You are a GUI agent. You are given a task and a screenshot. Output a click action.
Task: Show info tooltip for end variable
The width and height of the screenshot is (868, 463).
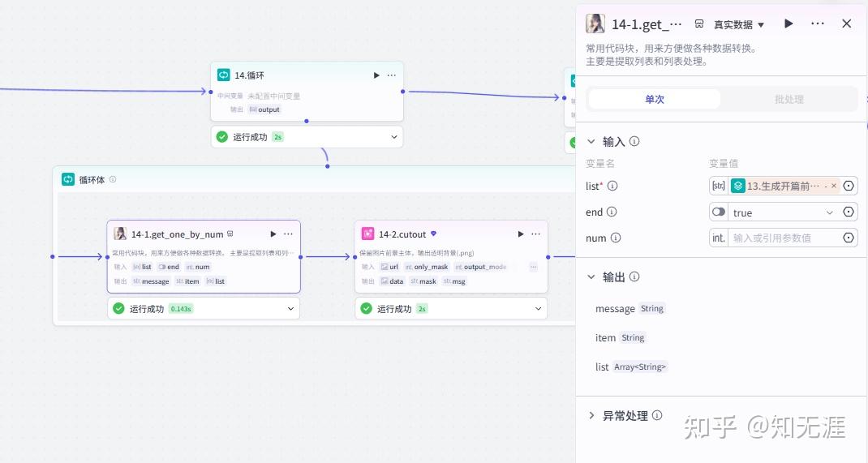pyautogui.click(x=611, y=212)
